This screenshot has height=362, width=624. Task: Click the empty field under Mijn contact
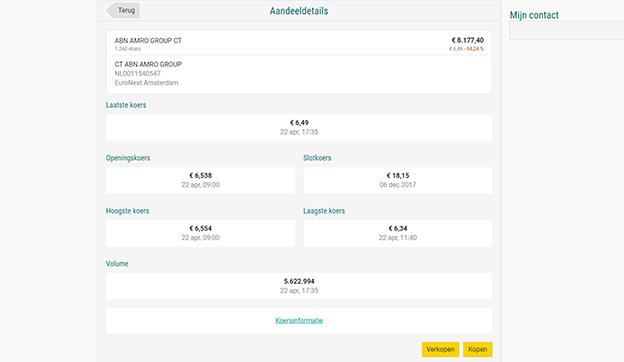pyautogui.click(x=567, y=30)
